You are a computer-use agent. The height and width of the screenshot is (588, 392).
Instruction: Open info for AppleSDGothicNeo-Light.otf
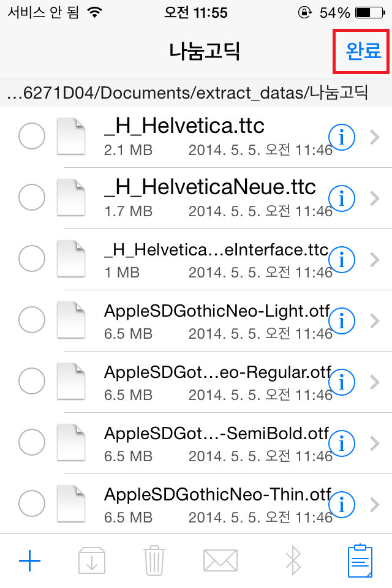[x=342, y=320]
